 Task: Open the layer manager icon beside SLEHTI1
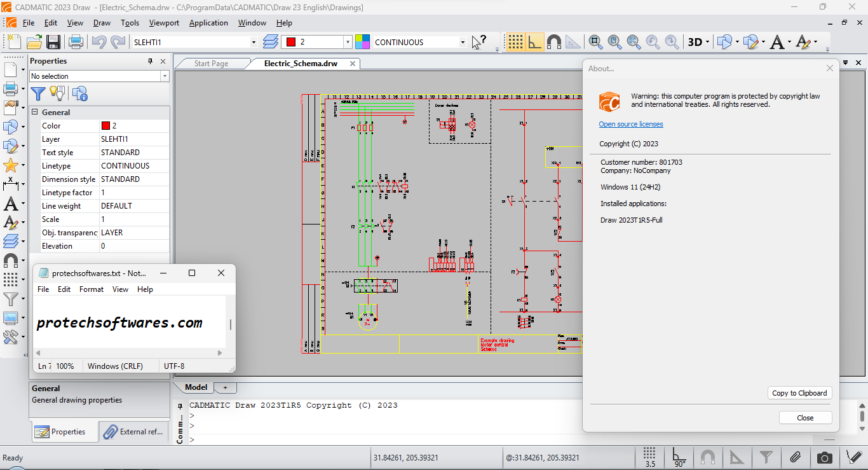pyautogui.click(x=271, y=42)
